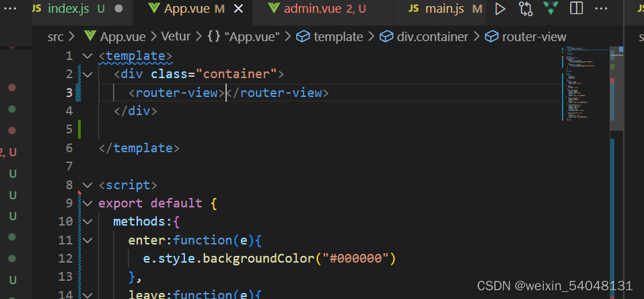The width and height of the screenshot is (644, 299).
Task: Click the export default statement
Action: 150,203
